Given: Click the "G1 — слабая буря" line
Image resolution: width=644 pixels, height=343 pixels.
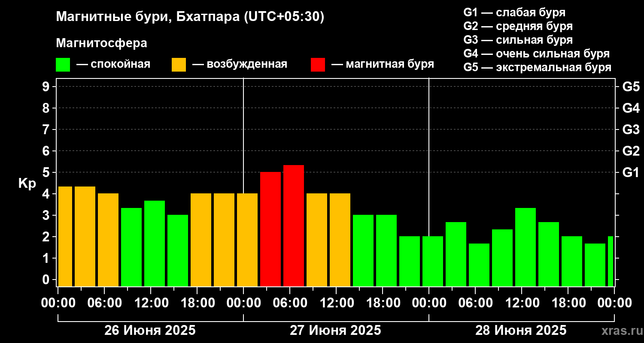Looking at the screenshot, I should tap(514, 12).
